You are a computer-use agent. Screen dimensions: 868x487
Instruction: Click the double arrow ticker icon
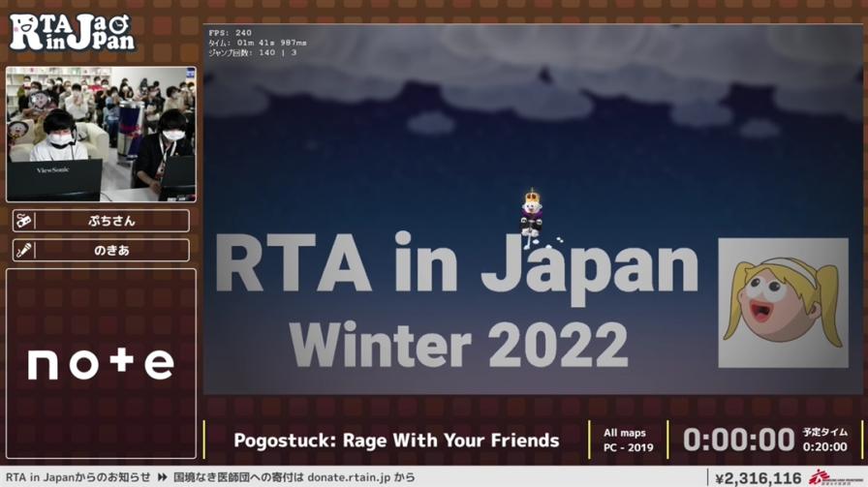click(162, 477)
